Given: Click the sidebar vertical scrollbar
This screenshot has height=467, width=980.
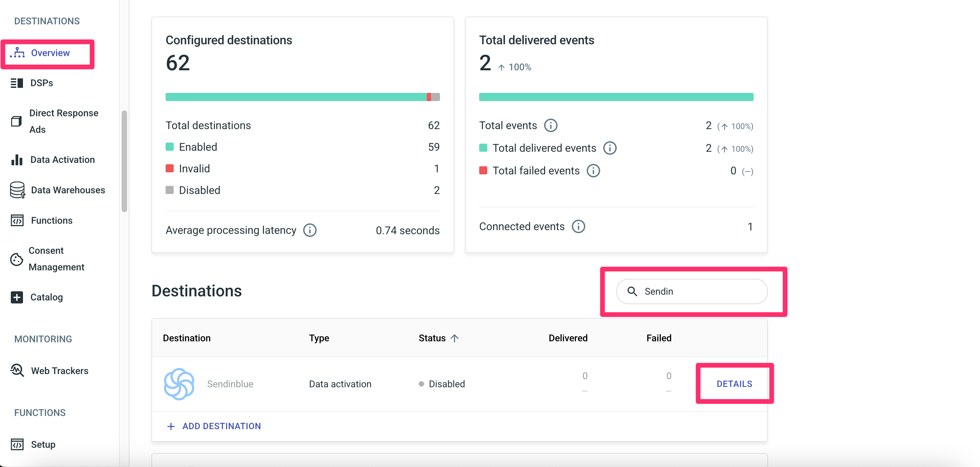Looking at the screenshot, I should [x=124, y=161].
